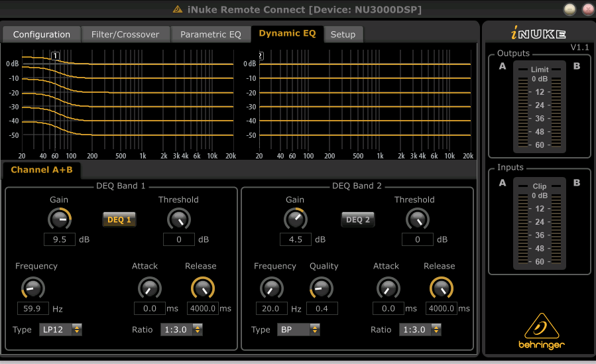Click Band 2 Gain field showing 4.5

click(296, 239)
